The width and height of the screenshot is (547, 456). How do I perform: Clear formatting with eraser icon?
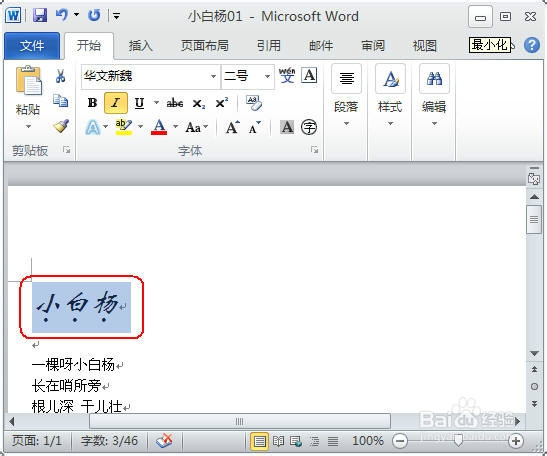point(254,103)
